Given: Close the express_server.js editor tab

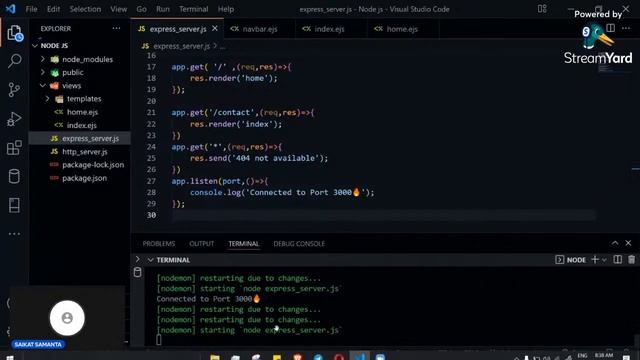Looking at the screenshot, I should point(215,29).
